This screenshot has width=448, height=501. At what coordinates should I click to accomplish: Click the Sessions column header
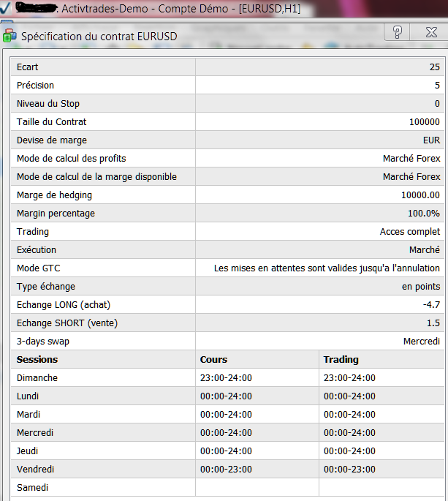click(37, 360)
